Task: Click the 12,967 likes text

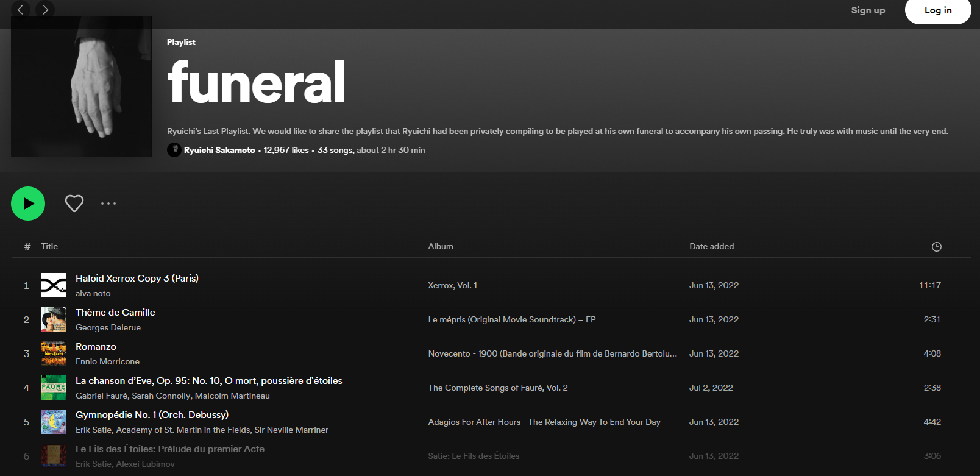Action: pyautogui.click(x=286, y=150)
